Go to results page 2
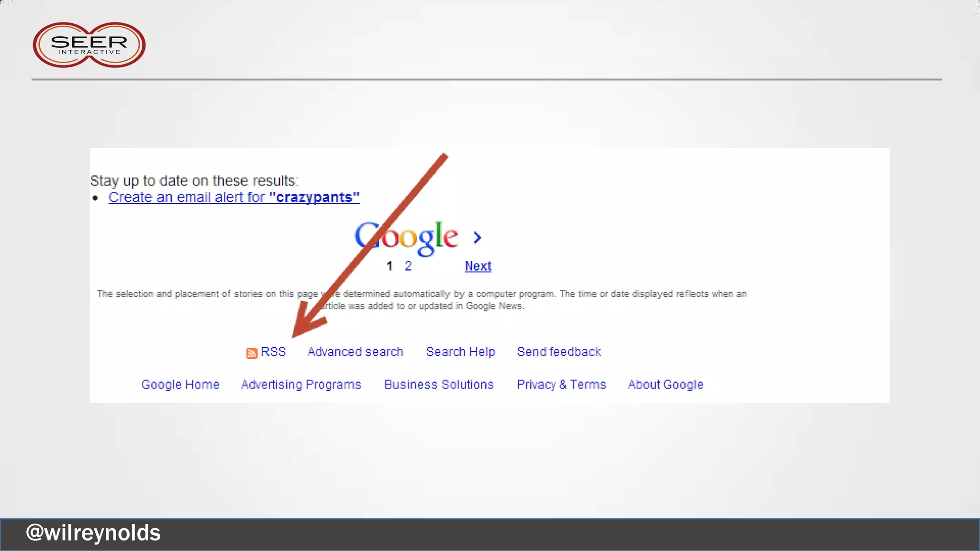Image resolution: width=980 pixels, height=551 pixels. [408, 266]
